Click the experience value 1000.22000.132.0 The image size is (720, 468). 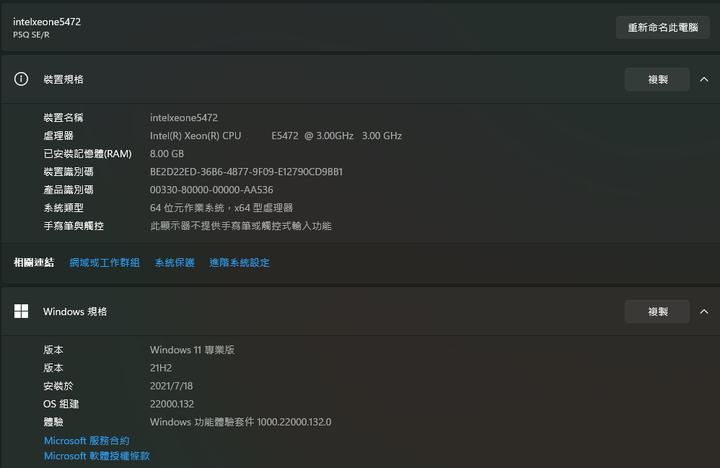pyautogui.click(x=241, y=422)
